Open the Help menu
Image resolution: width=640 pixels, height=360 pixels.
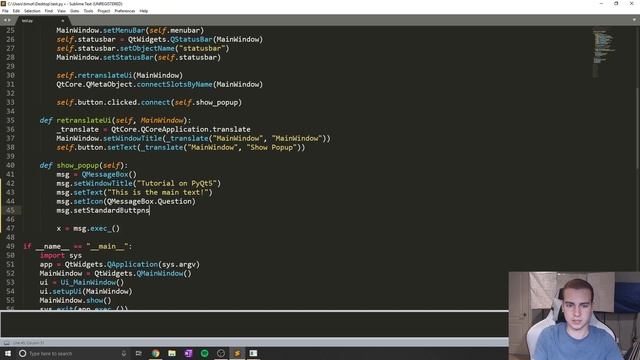144,11
